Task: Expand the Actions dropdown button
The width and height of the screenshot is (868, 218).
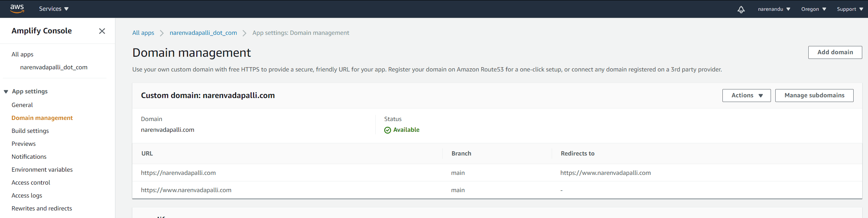Action: click(747, 96)
